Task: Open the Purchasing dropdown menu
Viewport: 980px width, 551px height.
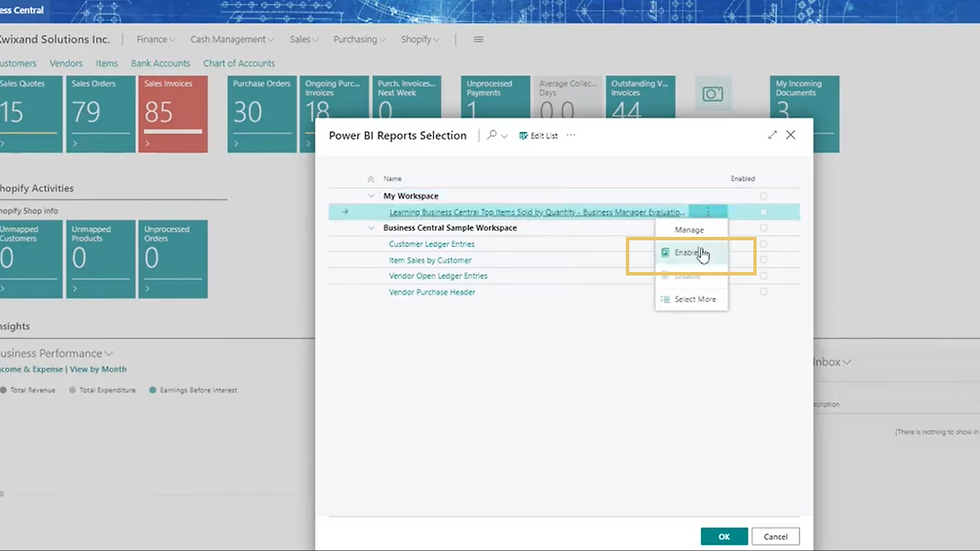Action: tap(359, 39)
